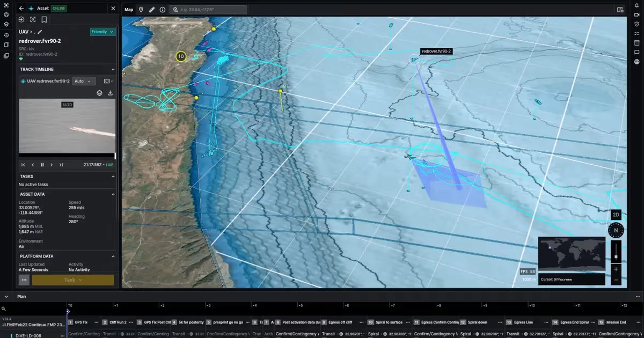644x338 pixels.
Task: Skip to the start of track video
Action: (23, 165)
